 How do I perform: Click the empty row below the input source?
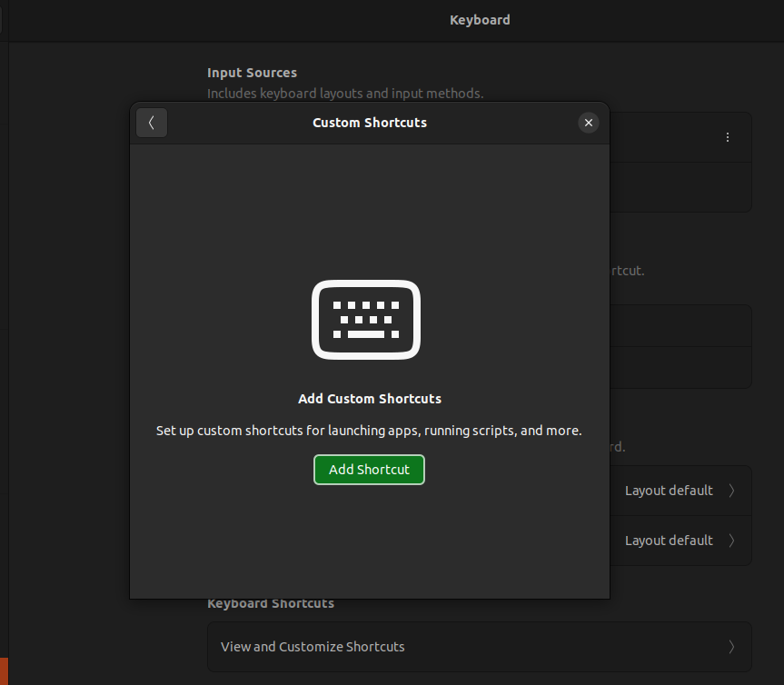[x=680, y=188]
